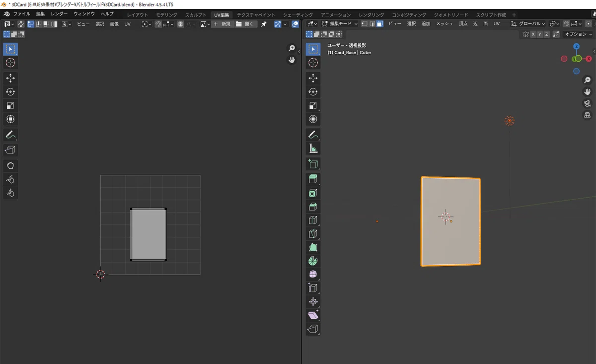596x364 pixels.
Task: Toggle camera view in 3D viewport
Action: 587,103
